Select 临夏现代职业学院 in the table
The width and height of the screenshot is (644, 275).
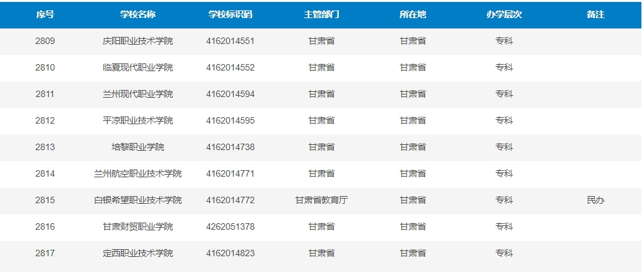point(138,68)
